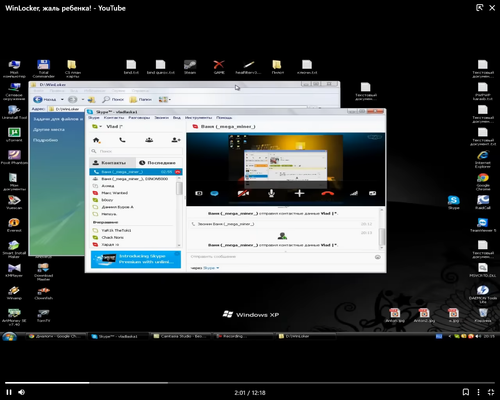500x400 pixels.
Task: Open the Skype home icon
Action: (96, 140)
